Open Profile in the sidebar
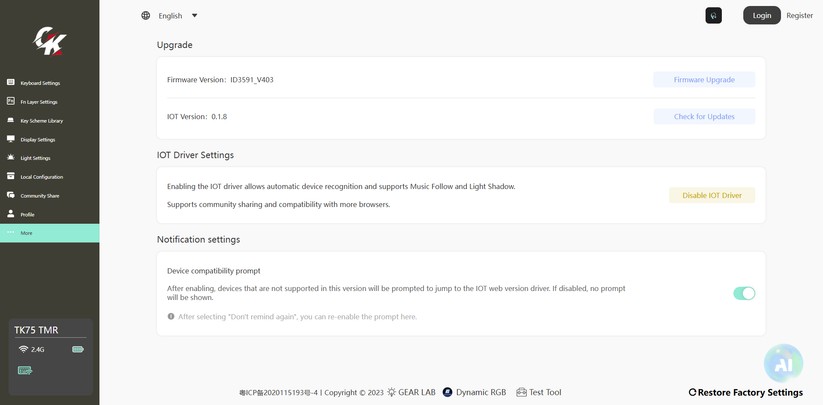This screenshot has width=823, height=405. pos(49,215)
